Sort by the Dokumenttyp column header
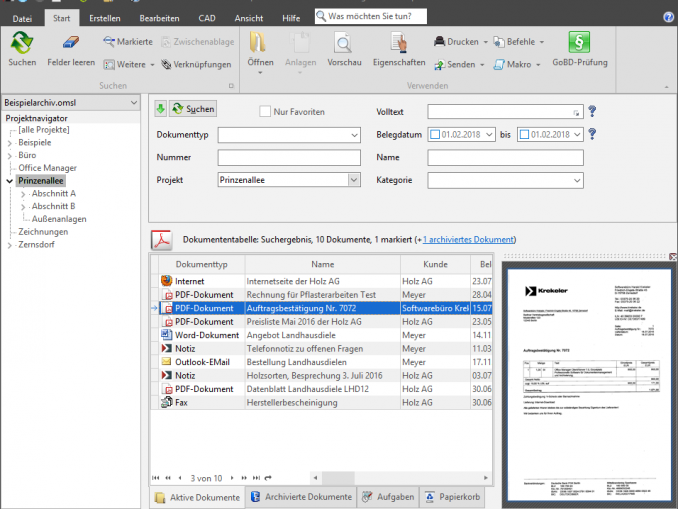Image resolution: width=678 pixels, height=509 pixels. point(201,264)
